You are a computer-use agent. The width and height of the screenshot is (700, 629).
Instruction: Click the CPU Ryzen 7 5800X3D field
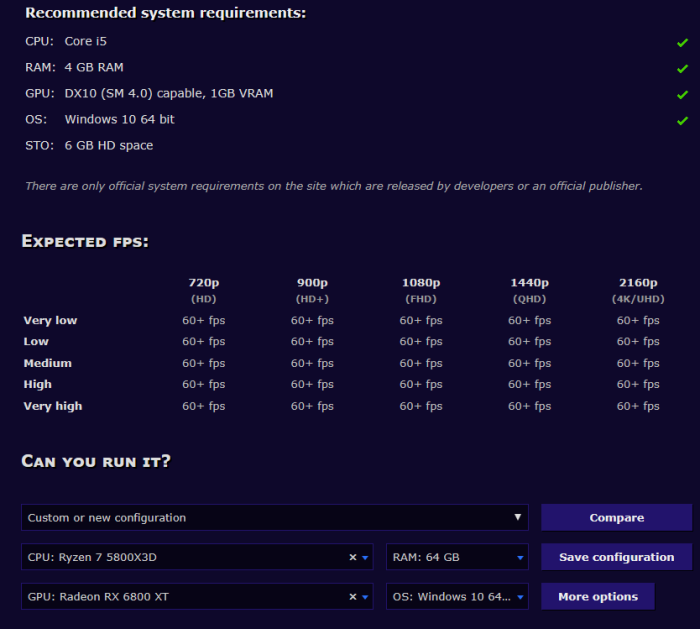pyautogui.click(x=197, y=557)
